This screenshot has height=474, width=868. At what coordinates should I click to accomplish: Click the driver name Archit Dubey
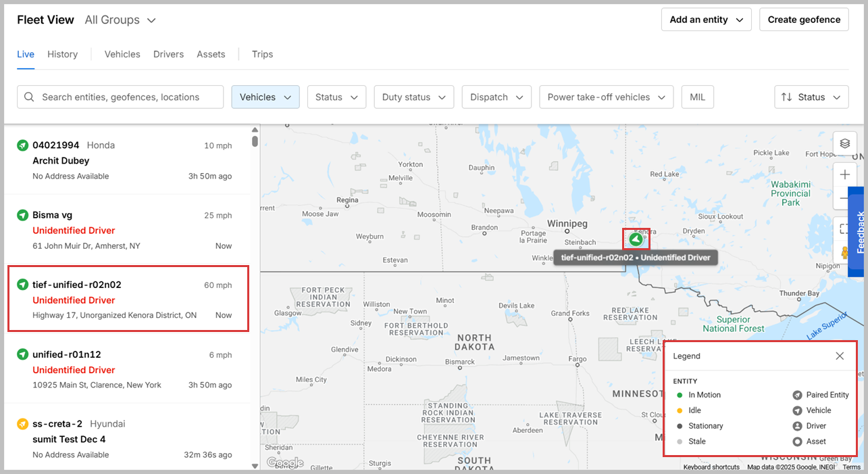61,161
